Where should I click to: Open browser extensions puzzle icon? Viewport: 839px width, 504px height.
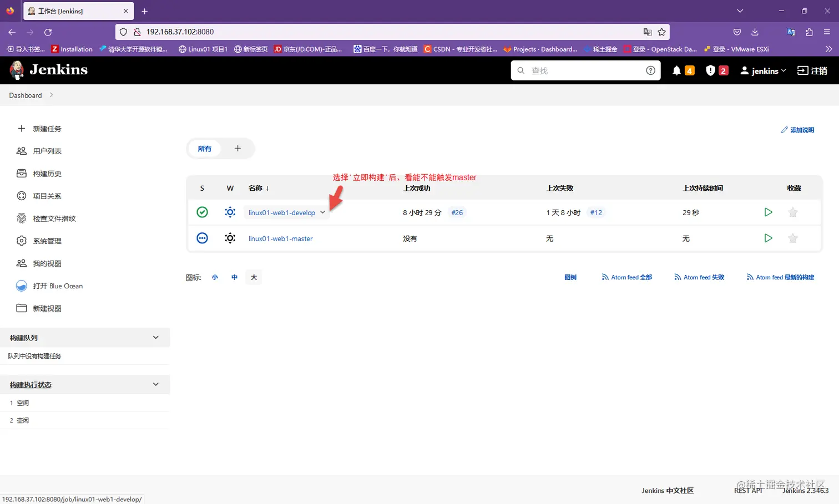click(x=809, y=32)
